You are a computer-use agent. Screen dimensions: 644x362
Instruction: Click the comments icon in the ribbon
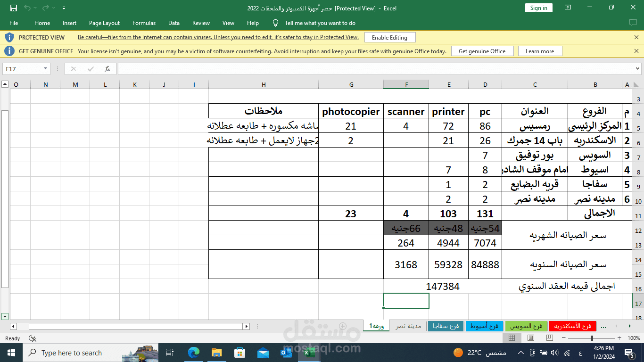pos(633,23)
